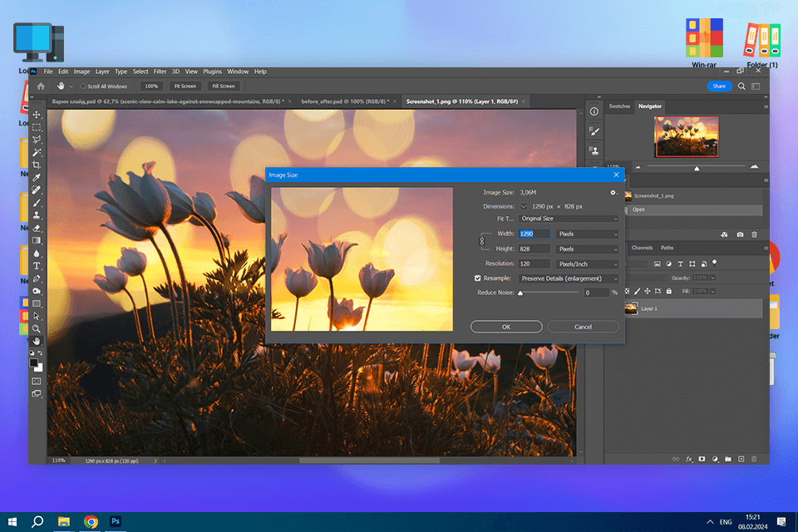
Task: Create a new layer icon
Action: (741, 459)
